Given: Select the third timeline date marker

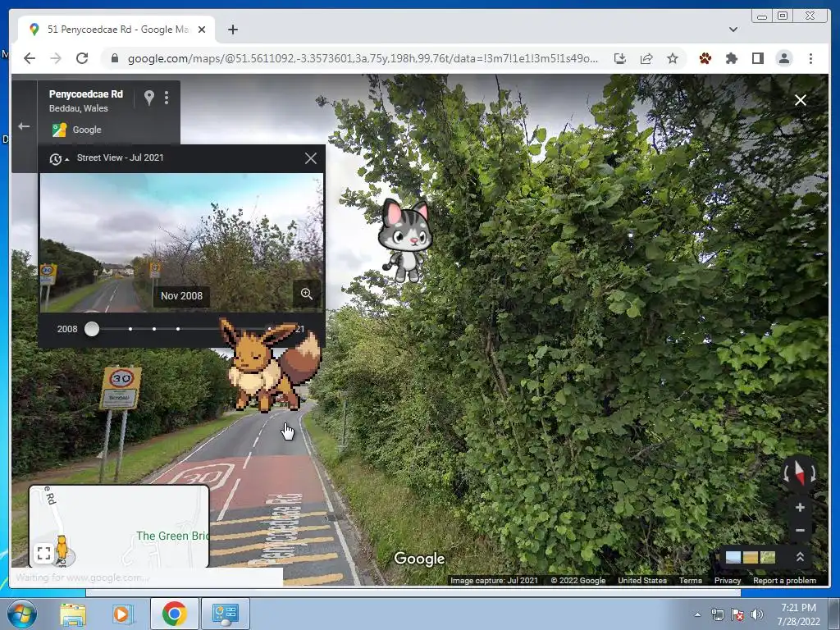Looking at the screenshot, I should pos(154,329).
